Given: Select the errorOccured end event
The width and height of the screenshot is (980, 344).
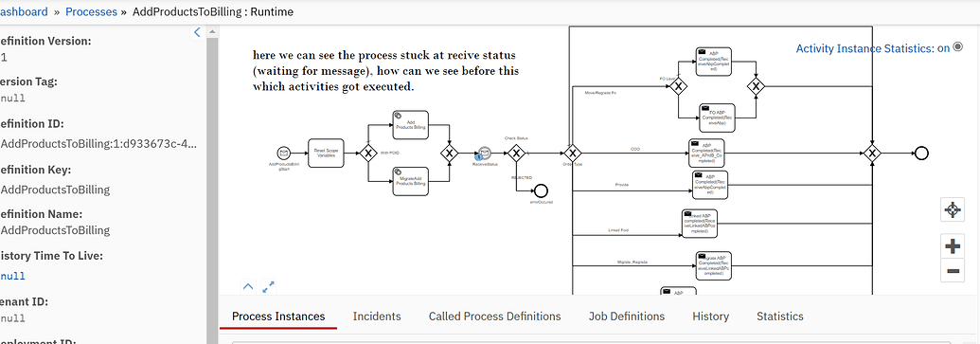Looking at the screenshot, I should coord(542,190).
